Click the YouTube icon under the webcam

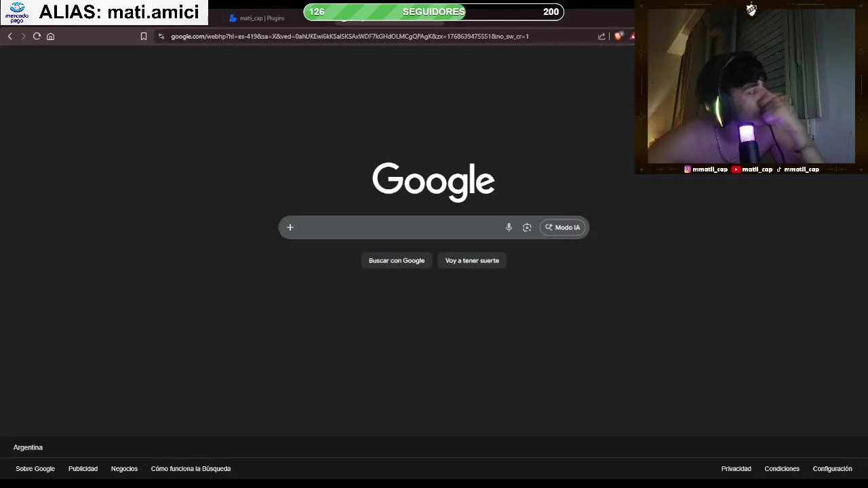pos(736,169)
